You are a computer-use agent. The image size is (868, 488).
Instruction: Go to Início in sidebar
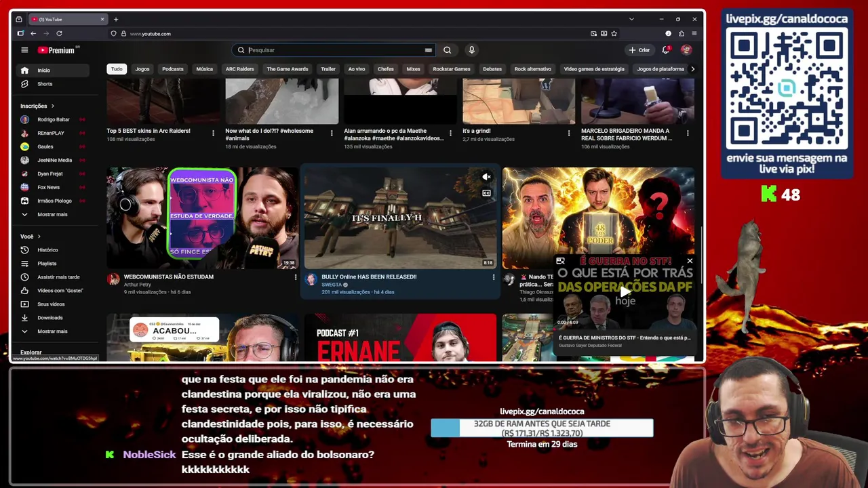pos(53,70)
